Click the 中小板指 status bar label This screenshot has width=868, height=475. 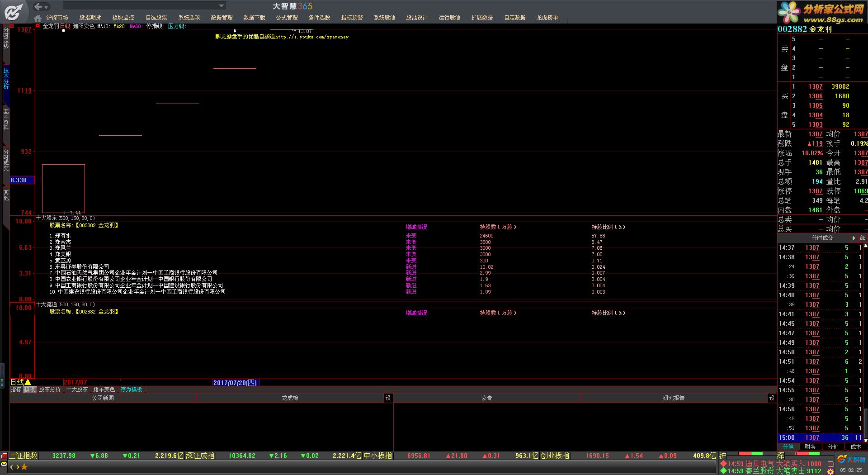pos(378,456)
